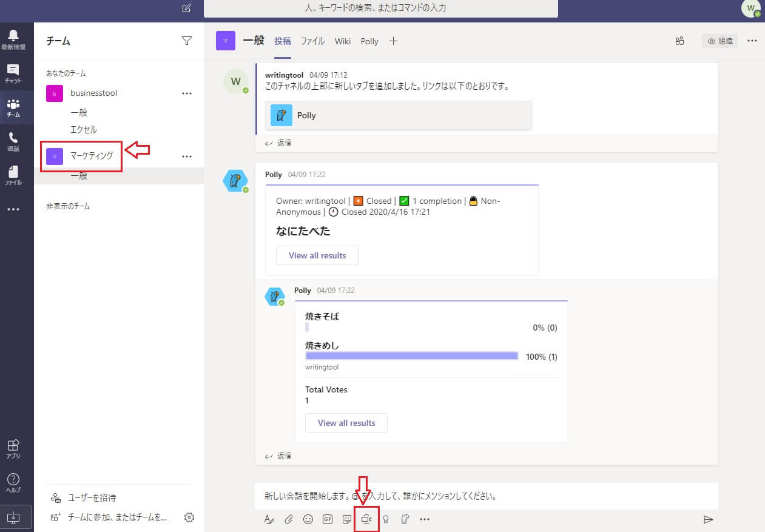Image resolution: width=765 pixels, height=532 pixels.
Task: Open the Polly tab
Action: (369, 41)
